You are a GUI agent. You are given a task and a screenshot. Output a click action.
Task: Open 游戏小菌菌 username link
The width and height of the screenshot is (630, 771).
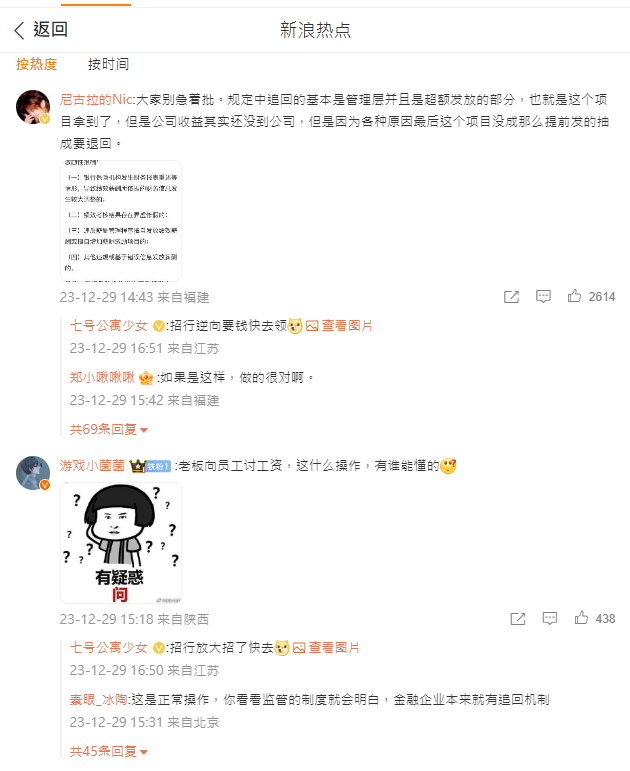tap(92, 465)
